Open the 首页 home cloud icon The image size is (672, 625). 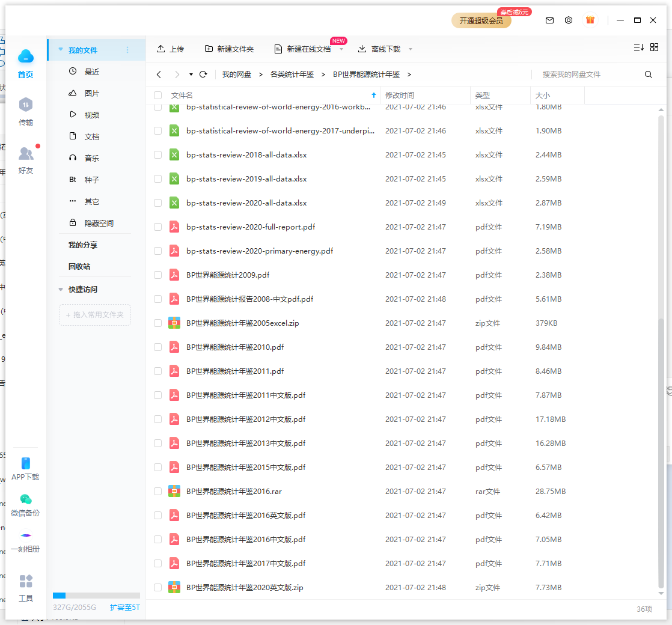point(26,56)
